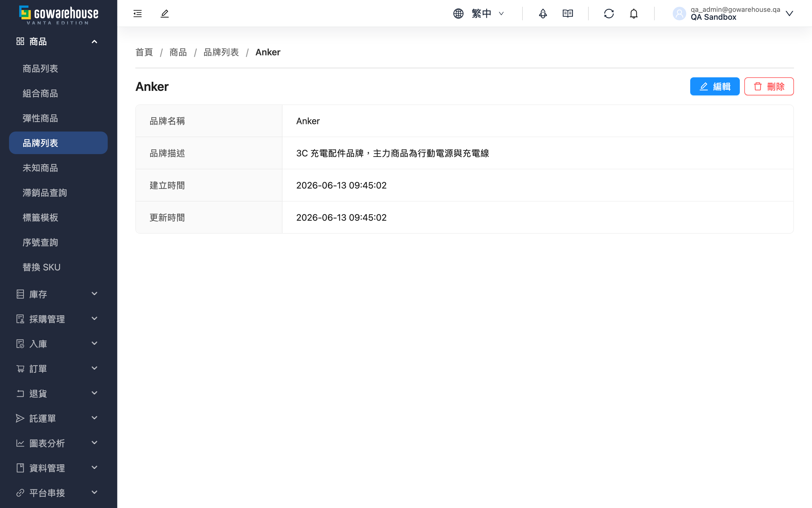The width and height of the screenshot is (812, 508).
Task: Click the gowarehouse logo
Action: tap(58, 15)
